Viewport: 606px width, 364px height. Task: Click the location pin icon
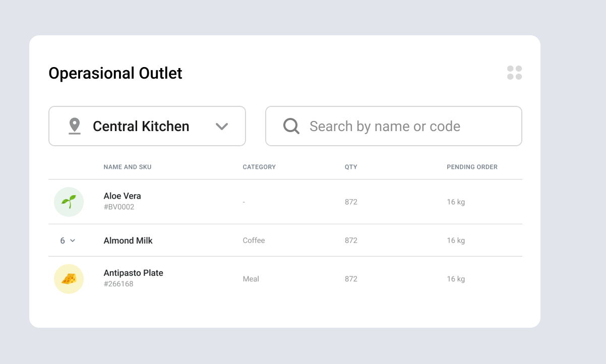click(x=75, y=126)
